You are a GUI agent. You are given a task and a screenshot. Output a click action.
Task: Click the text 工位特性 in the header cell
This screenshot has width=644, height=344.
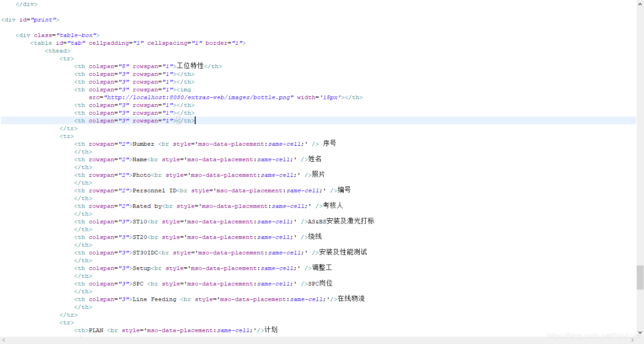190,66
